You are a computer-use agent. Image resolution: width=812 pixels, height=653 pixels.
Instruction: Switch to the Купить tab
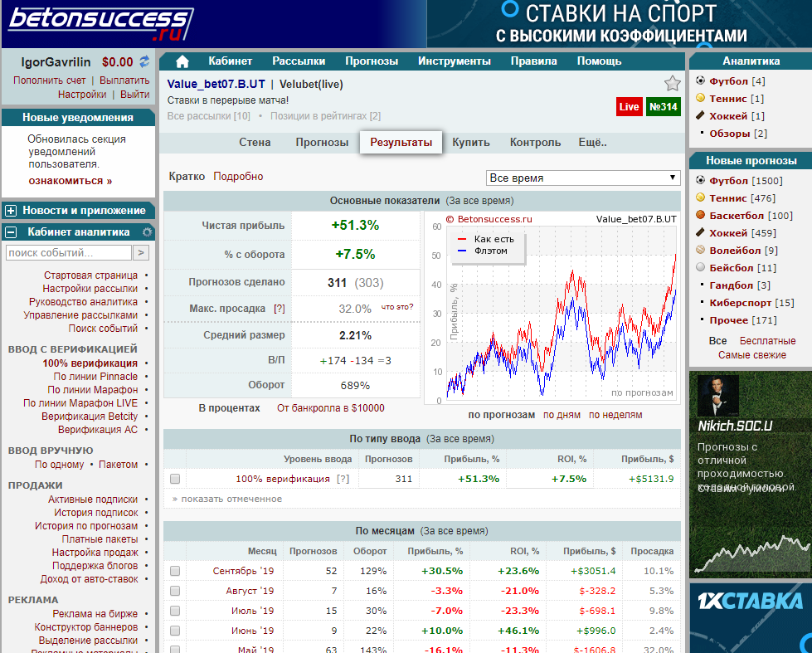(x=471, y=142)
